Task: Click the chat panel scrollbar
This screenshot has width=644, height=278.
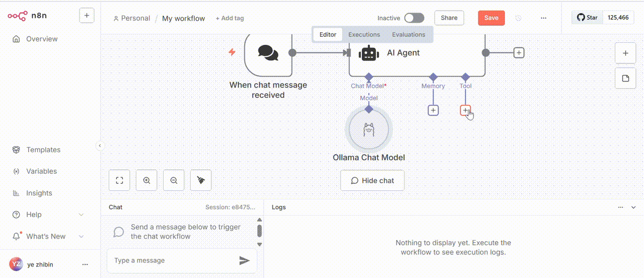Action: (x=260, y=231)
